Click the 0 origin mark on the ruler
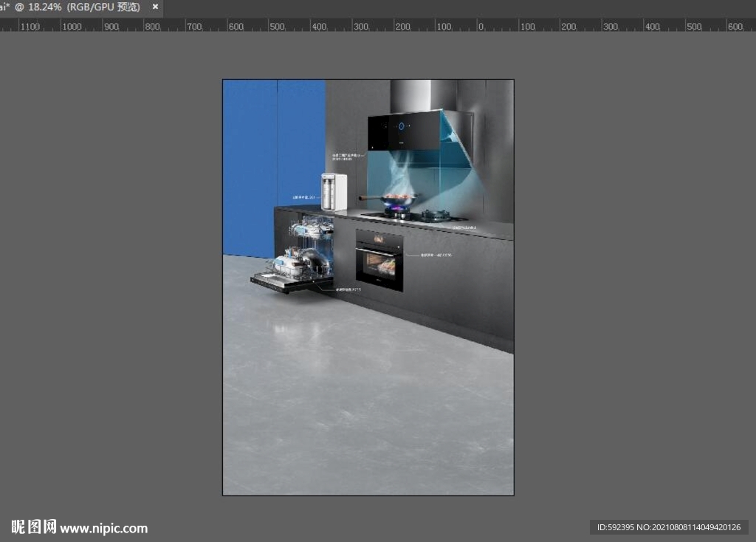The width and height of the screenshot is (756, 542). [481, 27]
